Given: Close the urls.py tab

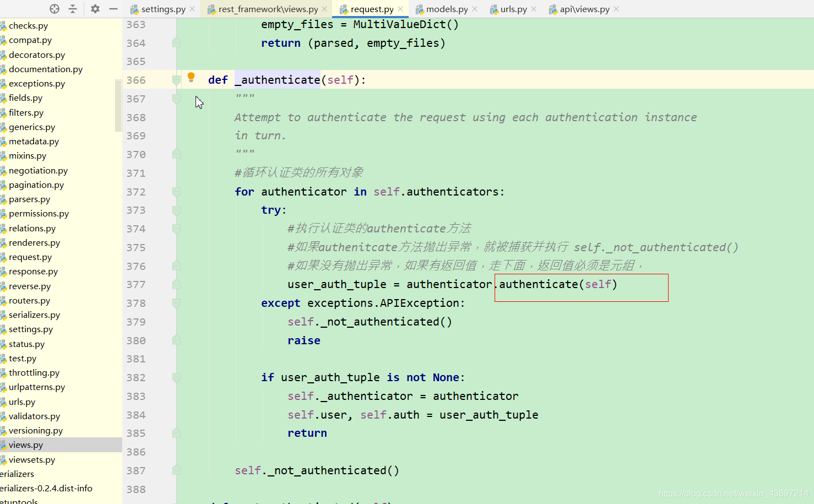Looking at the screenshot, I should (x=534, y=9).
